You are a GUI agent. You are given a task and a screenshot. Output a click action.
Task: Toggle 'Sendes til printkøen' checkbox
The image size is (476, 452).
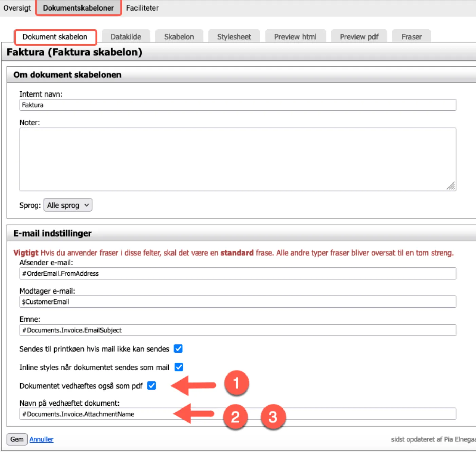tap(178, 349)
